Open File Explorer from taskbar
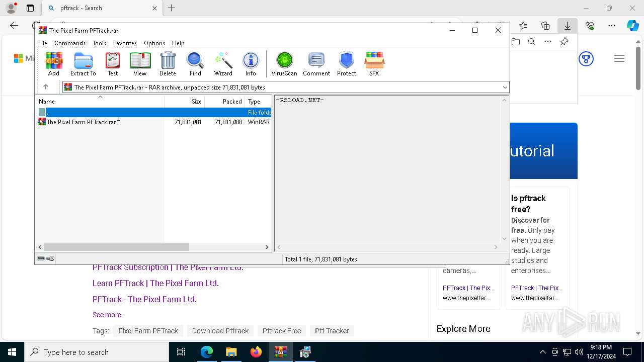Viewport: 644px width, 362px height. [x=231, y=352]
